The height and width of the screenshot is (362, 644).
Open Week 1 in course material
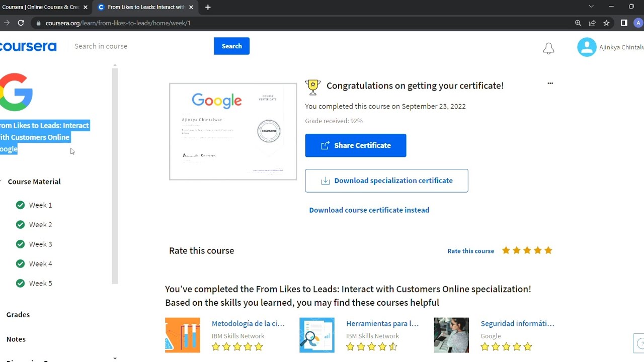point(40,205)
